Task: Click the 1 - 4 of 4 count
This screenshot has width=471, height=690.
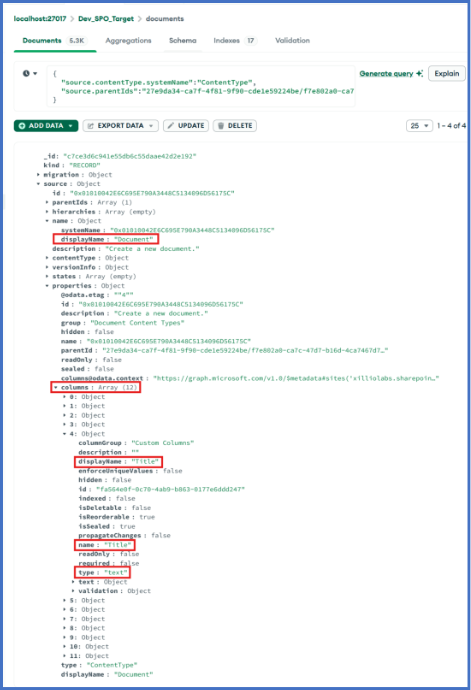Action: pyautogui.click(x=452, y=126)
